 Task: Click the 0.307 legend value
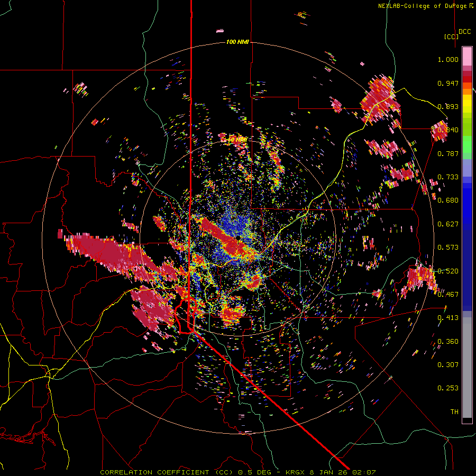click(448, 365)
